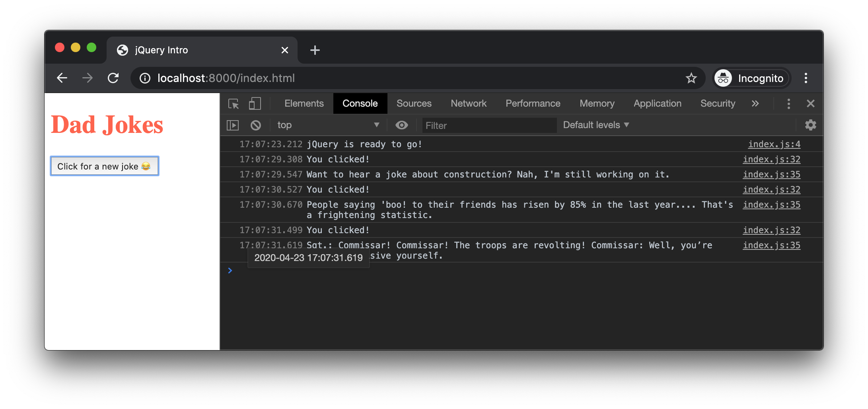This screenshot has height=409, width=868.
Task: Reveal hidden panels via the chevron
Action: pos(755,103)
